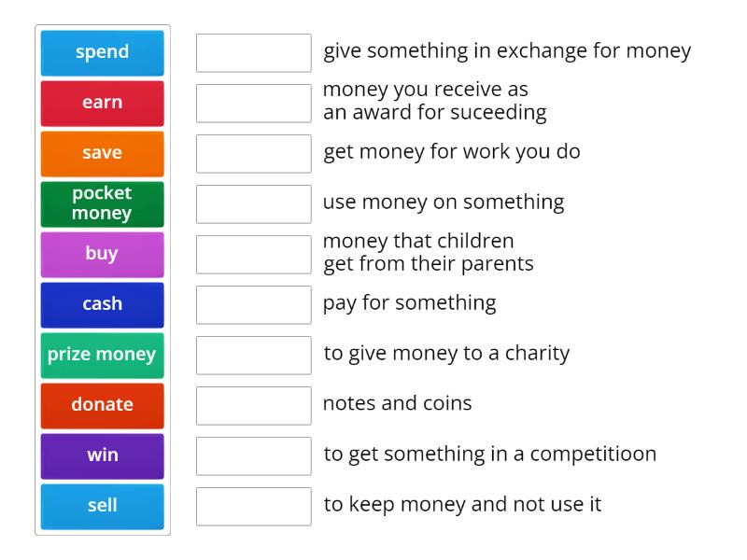Select the red 'donate' tile
747x560 pixels.
(x=102, y=406)
